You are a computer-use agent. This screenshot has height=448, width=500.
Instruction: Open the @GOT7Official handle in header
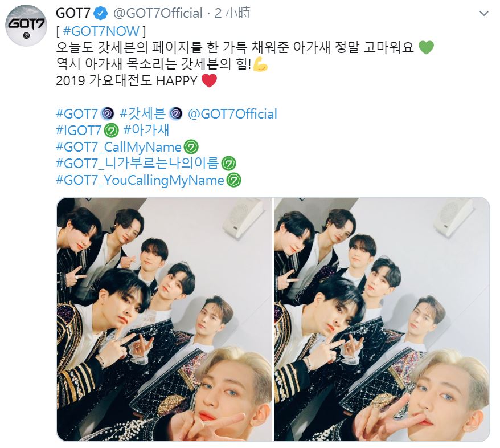(x=158, y=14)
